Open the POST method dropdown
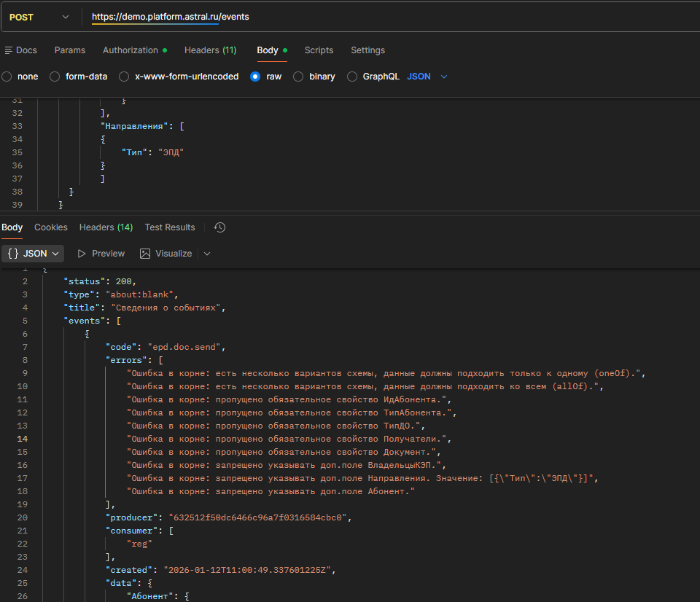 click(39, 17)
